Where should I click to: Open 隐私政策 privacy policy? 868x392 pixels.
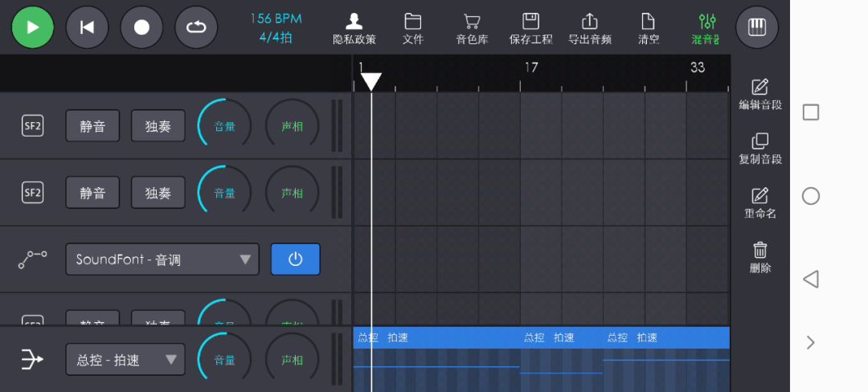tap(354, 28)
